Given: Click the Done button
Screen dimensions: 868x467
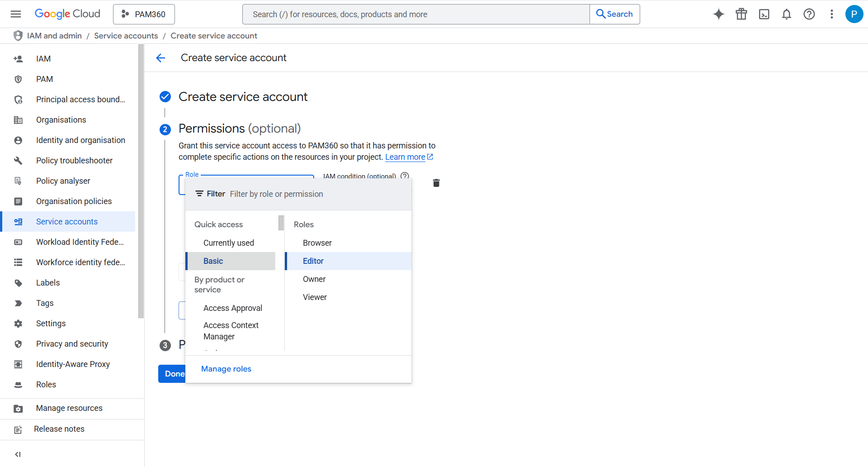Looking at the screenshot, I should coord(174,373).
